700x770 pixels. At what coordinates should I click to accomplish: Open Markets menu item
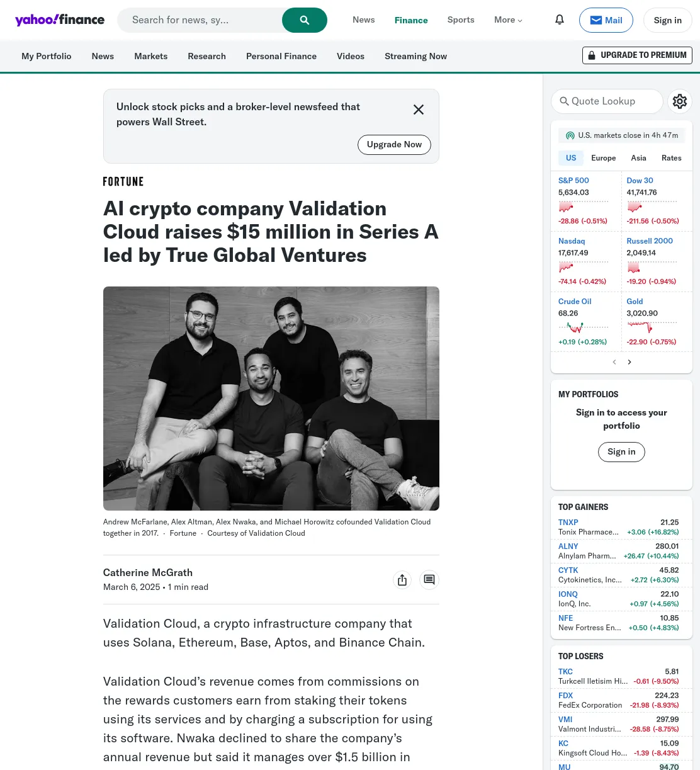coord(151,56)
